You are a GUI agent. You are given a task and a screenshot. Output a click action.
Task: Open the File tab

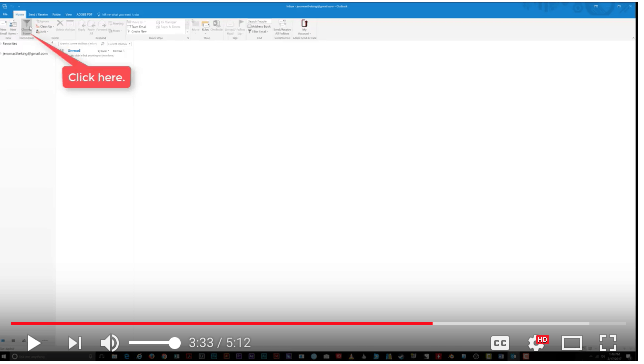click(5, 14)
